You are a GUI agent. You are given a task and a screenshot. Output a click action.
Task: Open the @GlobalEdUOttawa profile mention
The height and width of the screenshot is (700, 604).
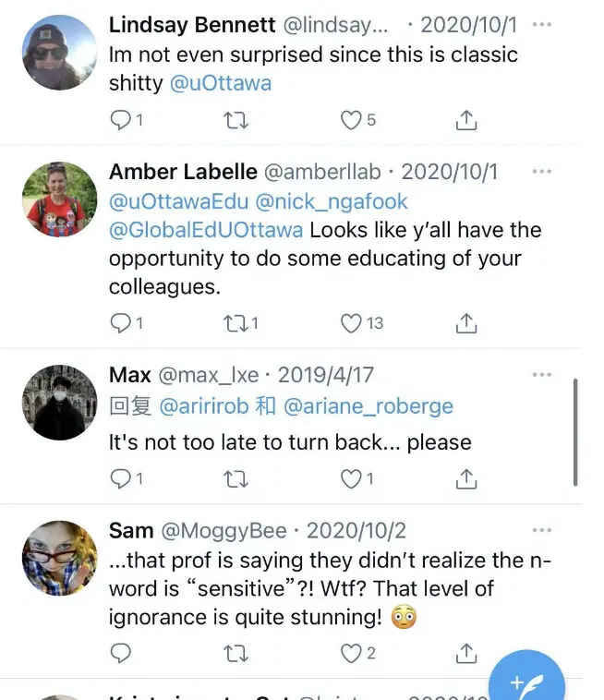[205, 230]
